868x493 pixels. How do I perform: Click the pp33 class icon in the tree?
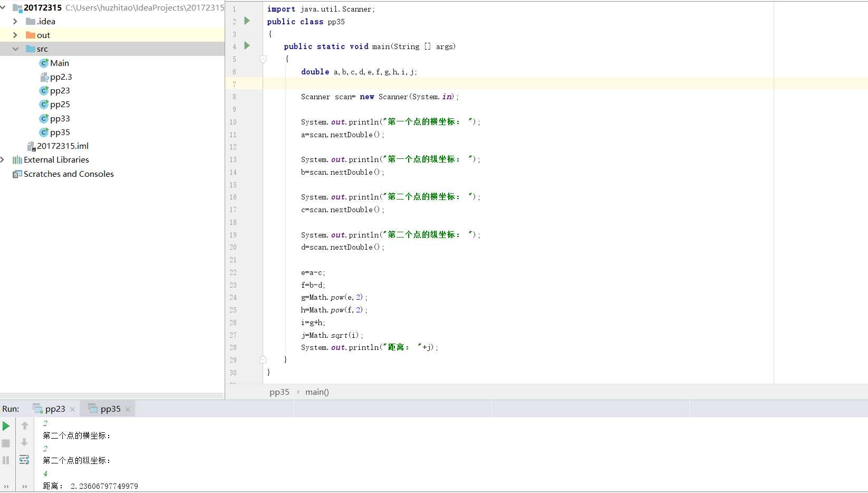click(x=44, y=118)
